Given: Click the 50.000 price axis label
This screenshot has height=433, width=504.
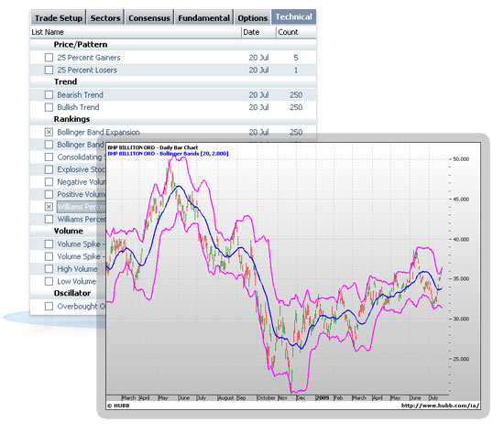Looking at the screenshot, I should (461, 159).
